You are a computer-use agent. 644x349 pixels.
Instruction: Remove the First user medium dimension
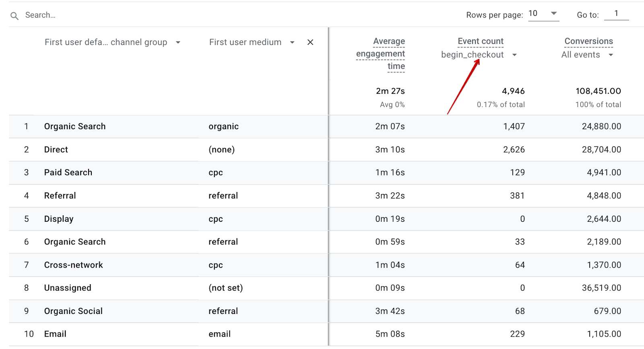pos(310,42)
